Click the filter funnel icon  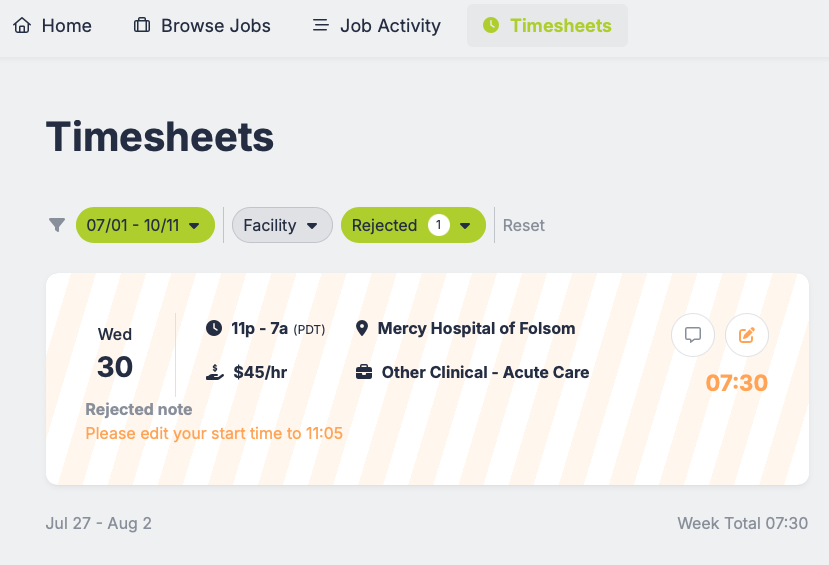pyautogui.click(x=57, y=225)
